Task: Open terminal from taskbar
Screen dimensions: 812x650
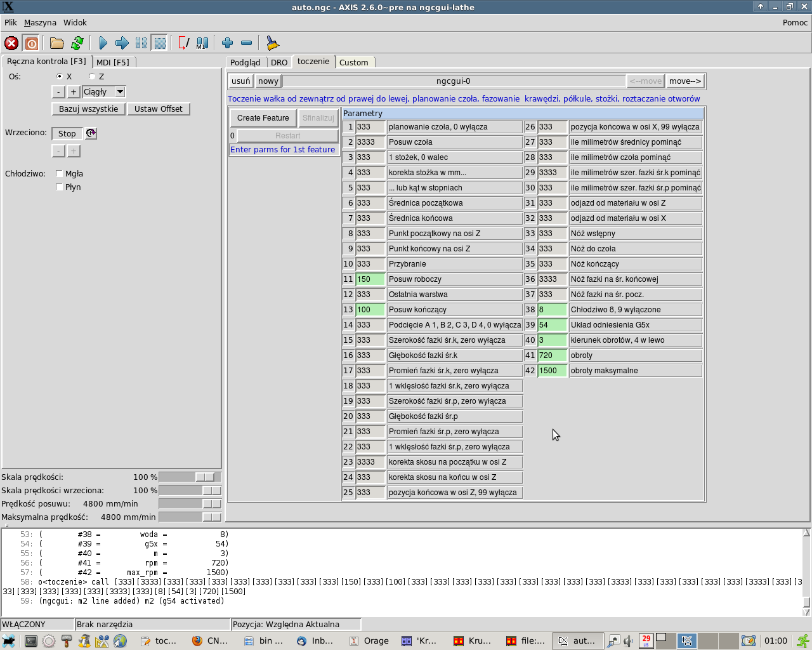Action: (x=30, y=641)
